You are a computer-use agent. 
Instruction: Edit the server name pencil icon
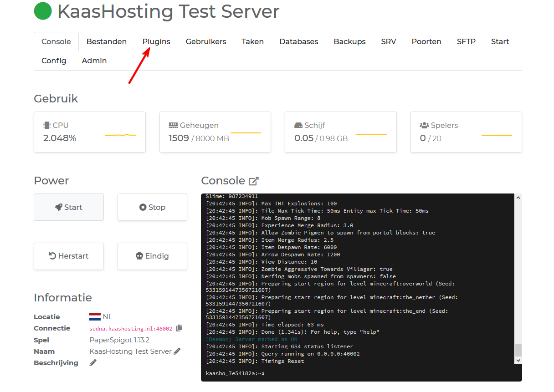(177, 351)
